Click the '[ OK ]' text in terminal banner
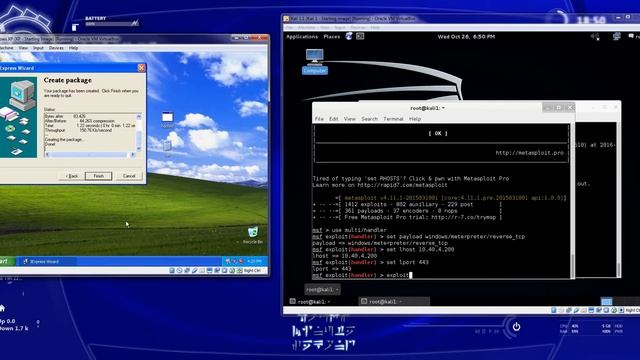 (438, 133)
